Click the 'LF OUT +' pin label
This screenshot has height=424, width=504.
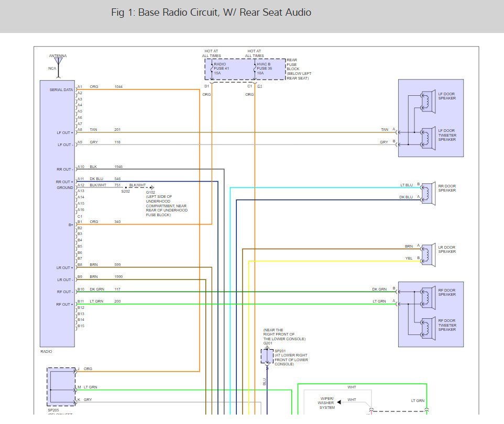(x=65, y=132)
